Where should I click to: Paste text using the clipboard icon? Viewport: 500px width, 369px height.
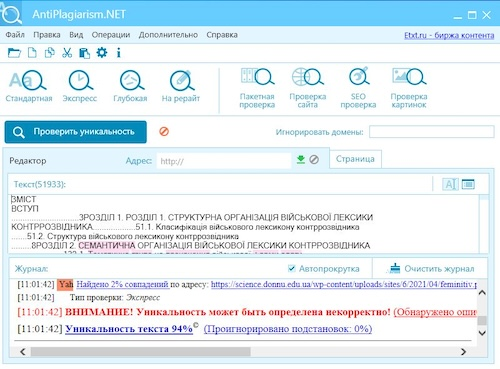click(x=84, y=53)
